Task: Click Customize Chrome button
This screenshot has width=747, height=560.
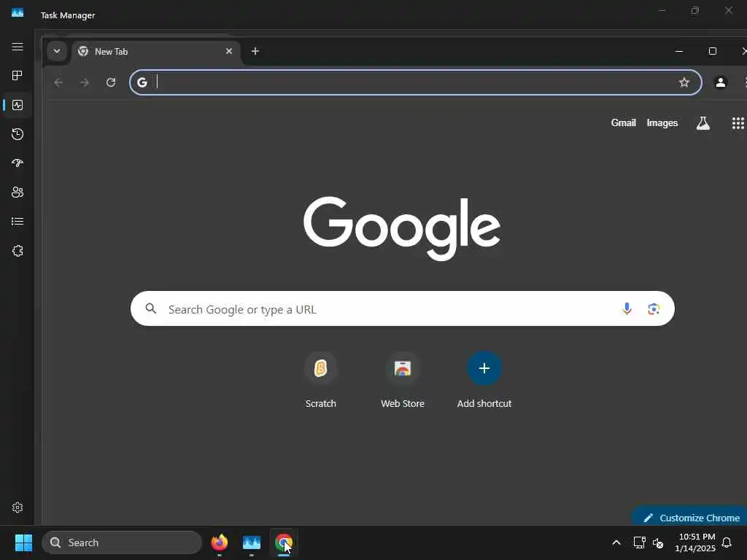Action: coord(690,517)
